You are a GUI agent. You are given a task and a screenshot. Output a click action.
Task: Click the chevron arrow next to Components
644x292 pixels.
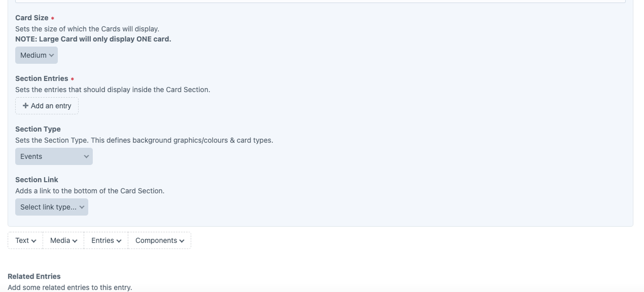(x=181, y=241)
